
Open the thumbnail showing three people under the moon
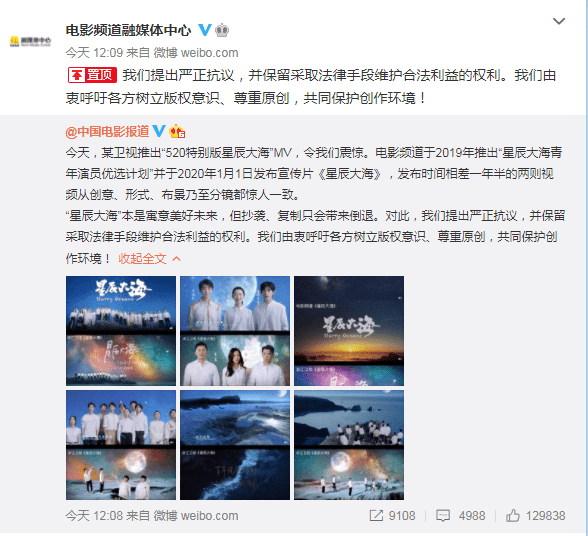point(235,331)
